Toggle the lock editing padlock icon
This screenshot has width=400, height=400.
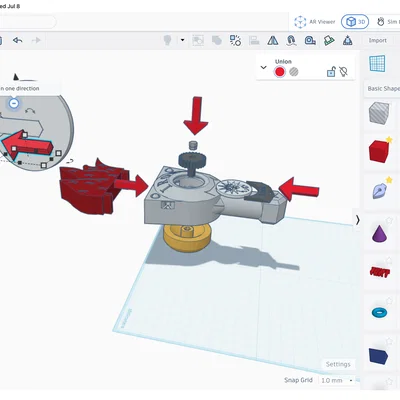331,72
